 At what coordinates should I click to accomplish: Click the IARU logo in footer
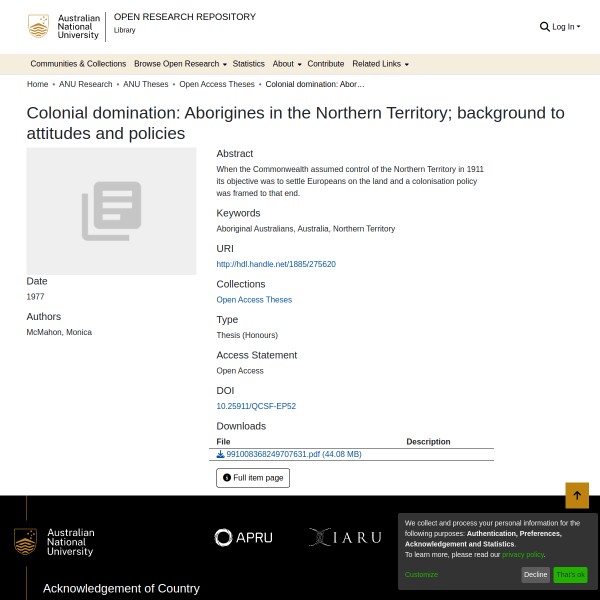coord(345,538)
